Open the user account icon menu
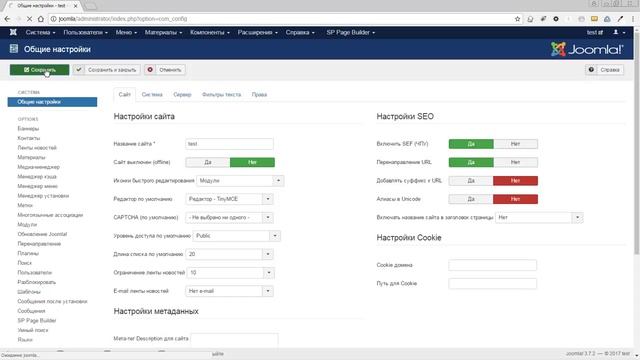The width and height of the screenshot is (640, 360). [x=619, y=32]
